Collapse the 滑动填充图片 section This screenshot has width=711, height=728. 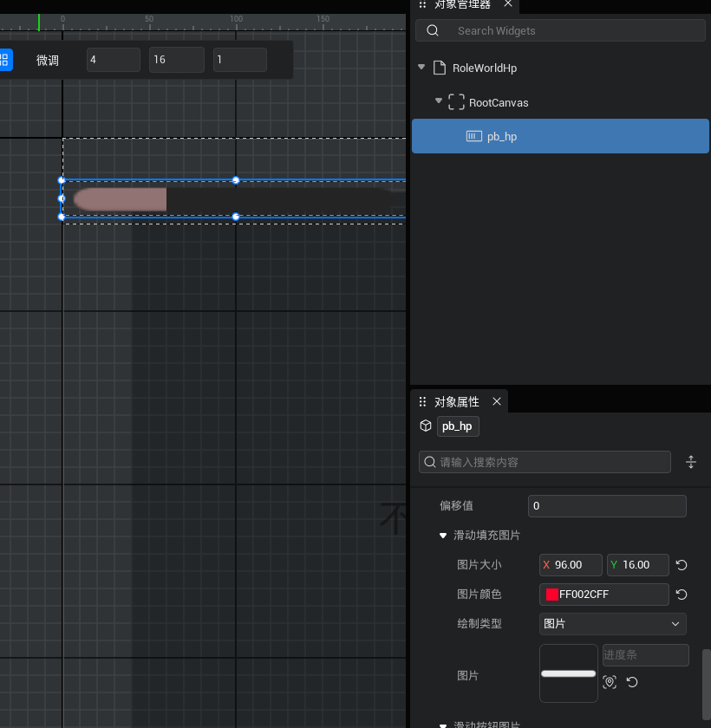(442, 536)
